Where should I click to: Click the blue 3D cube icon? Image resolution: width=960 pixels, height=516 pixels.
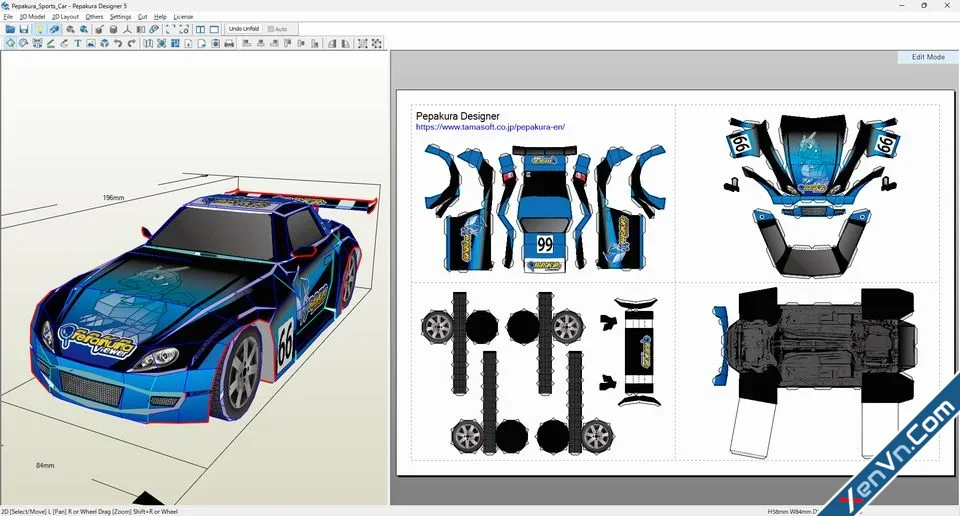(x=104, y=43)
